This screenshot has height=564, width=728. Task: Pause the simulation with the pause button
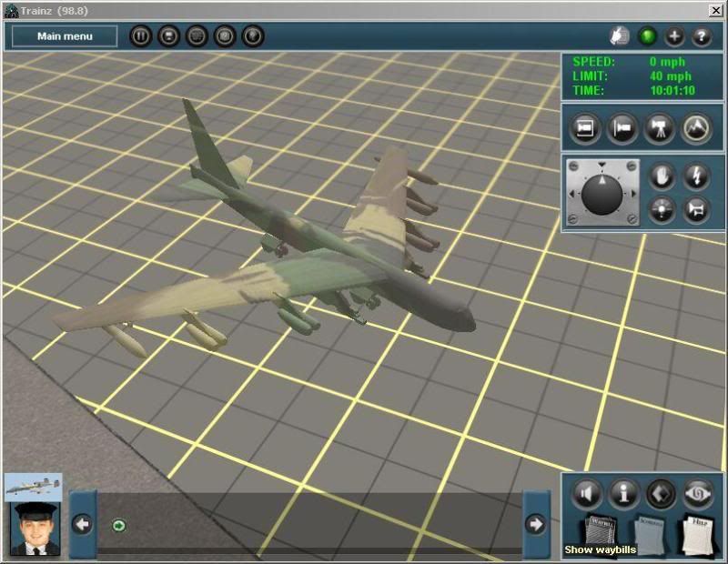[141, 36]
